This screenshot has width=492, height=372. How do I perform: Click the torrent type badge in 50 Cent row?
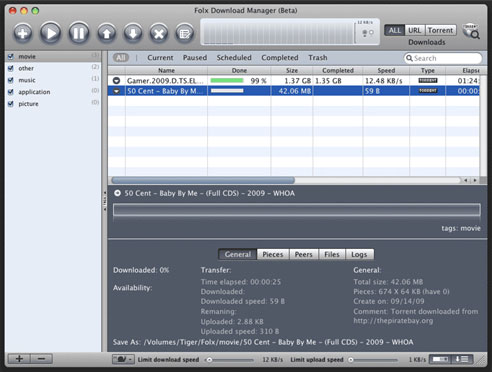coord(428,91)
